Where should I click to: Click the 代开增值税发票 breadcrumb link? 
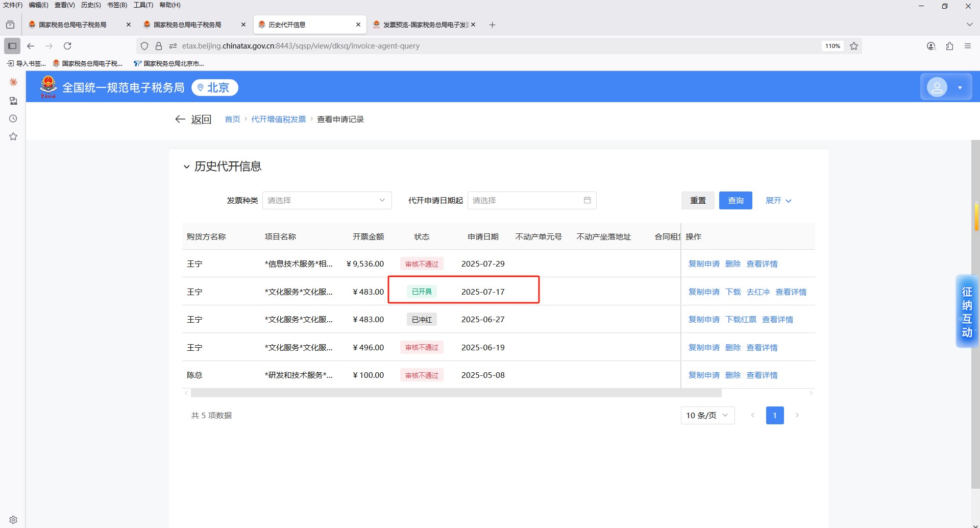coord(278,119)
